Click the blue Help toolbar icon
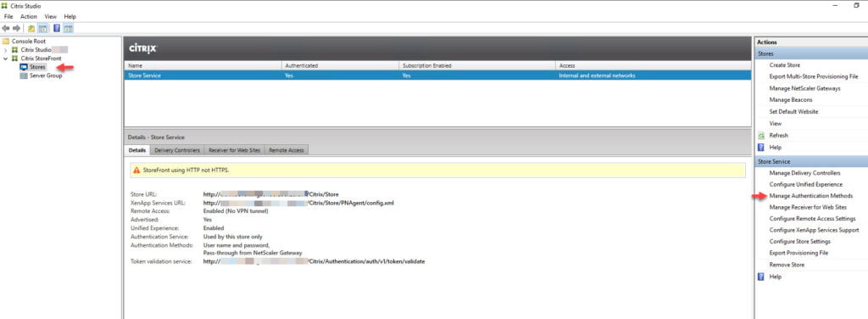This screenshot has height=319, width=868. coord(57,28)
